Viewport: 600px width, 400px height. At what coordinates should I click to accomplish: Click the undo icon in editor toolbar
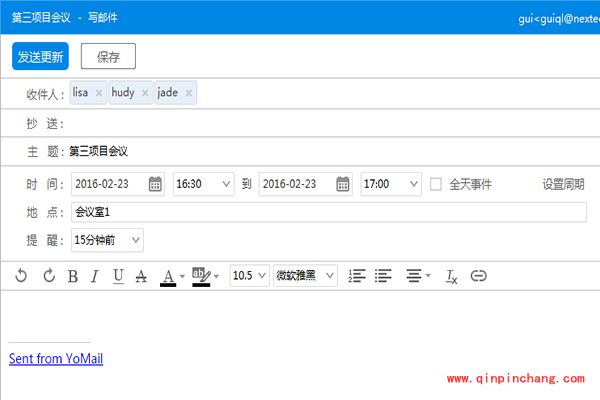tap(21, 276)
